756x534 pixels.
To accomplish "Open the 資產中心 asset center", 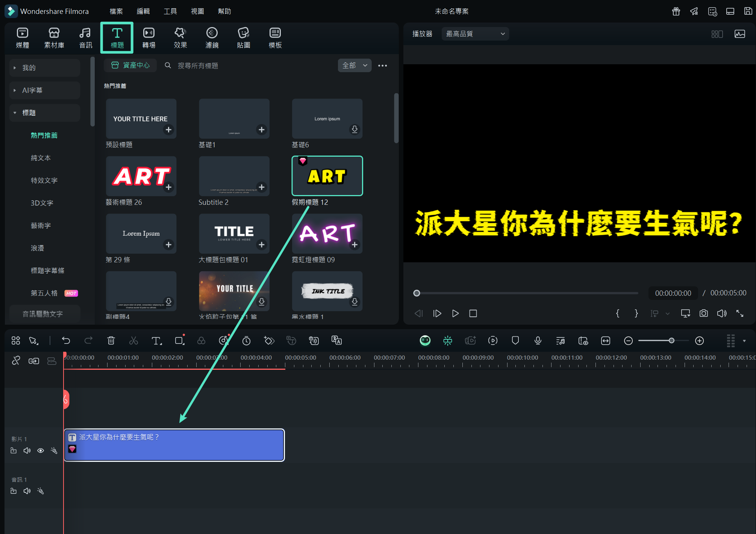I will pyautogui.click(x=130, y=65).
